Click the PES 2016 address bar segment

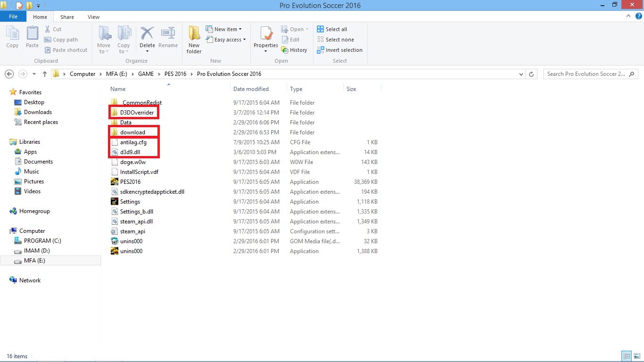(x=175, y=74)
